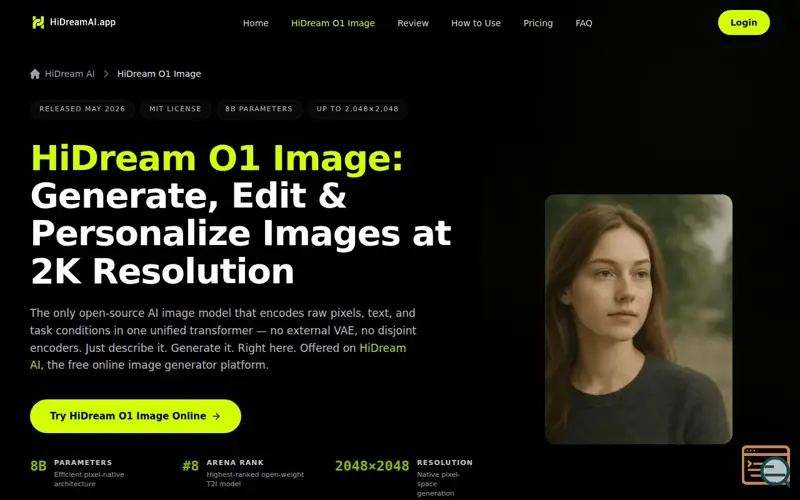This screenshot has width=800, height=500.
Task: Click the floating browser inspector icon
Action: coord(766,465)
